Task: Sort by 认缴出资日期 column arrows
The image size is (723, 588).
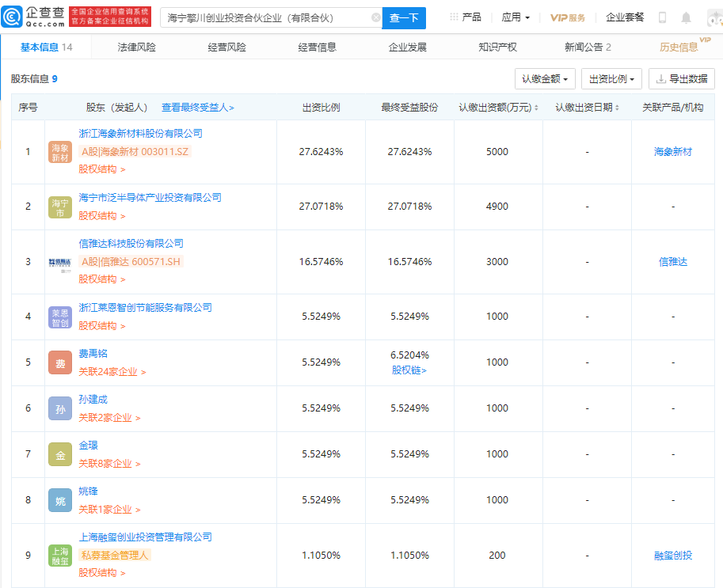Action: (617, 108)
